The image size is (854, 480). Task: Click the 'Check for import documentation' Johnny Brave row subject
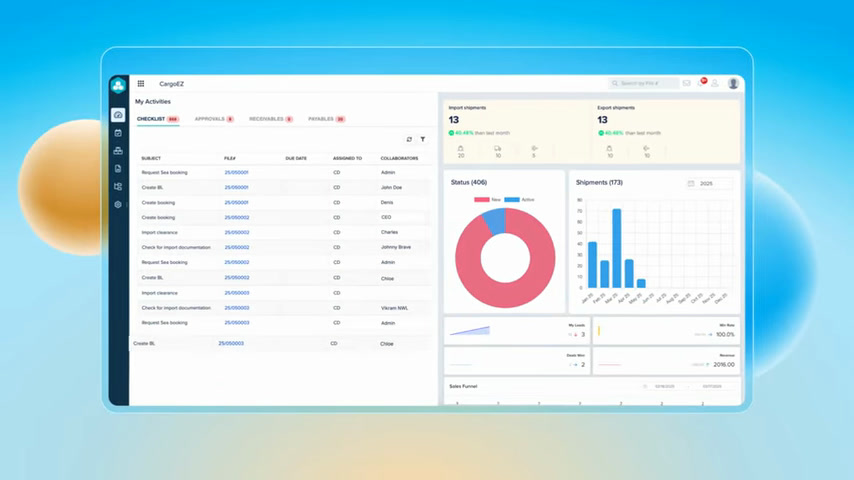click(176, 247)
